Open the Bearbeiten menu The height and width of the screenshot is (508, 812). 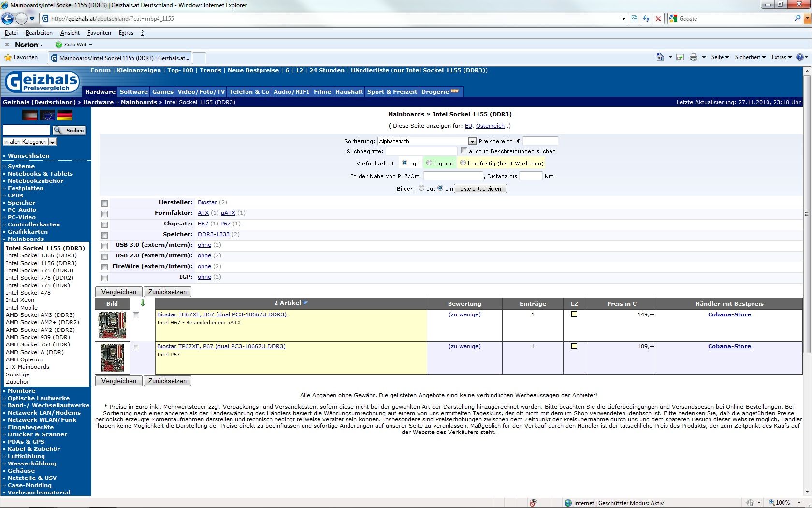pyautogui.click(x=39, y=33)
